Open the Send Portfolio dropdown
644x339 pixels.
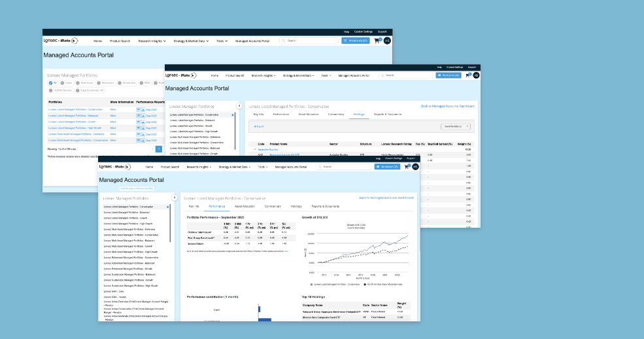tap(456, 126)
